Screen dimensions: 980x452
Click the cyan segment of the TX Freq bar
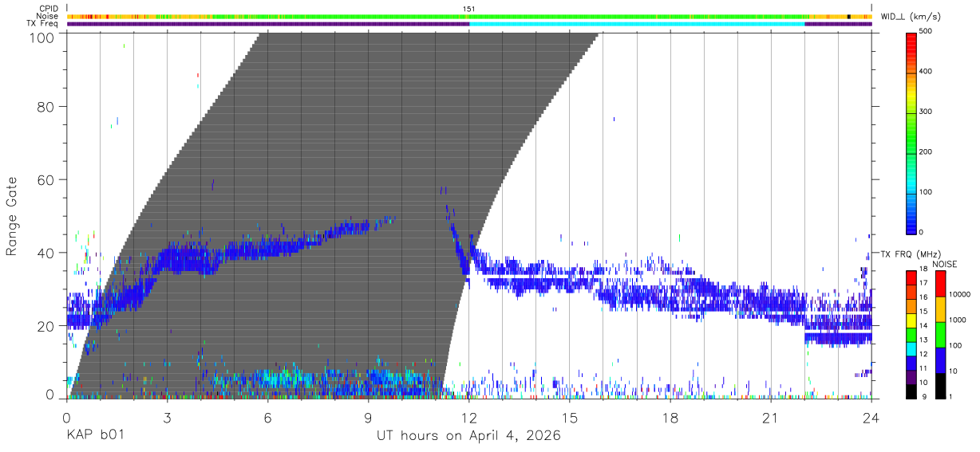[637, 24]
